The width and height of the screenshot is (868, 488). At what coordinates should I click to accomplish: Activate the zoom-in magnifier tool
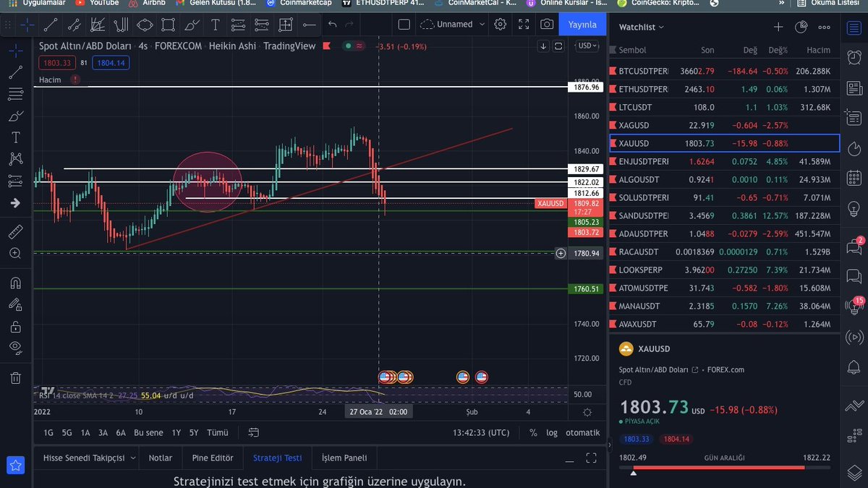(x=16, y=253)
